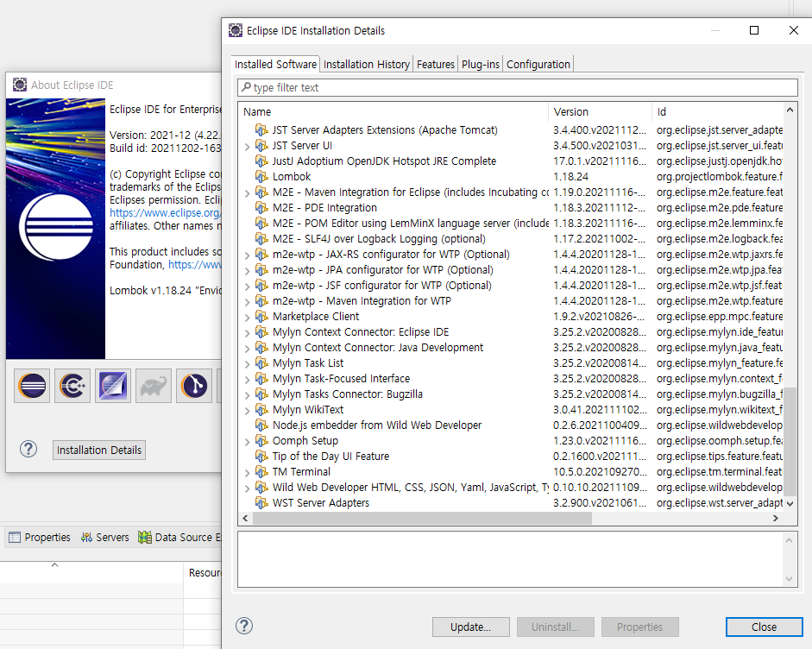
Task: Click the Lombok feature icon
Action: pos(261,176)
